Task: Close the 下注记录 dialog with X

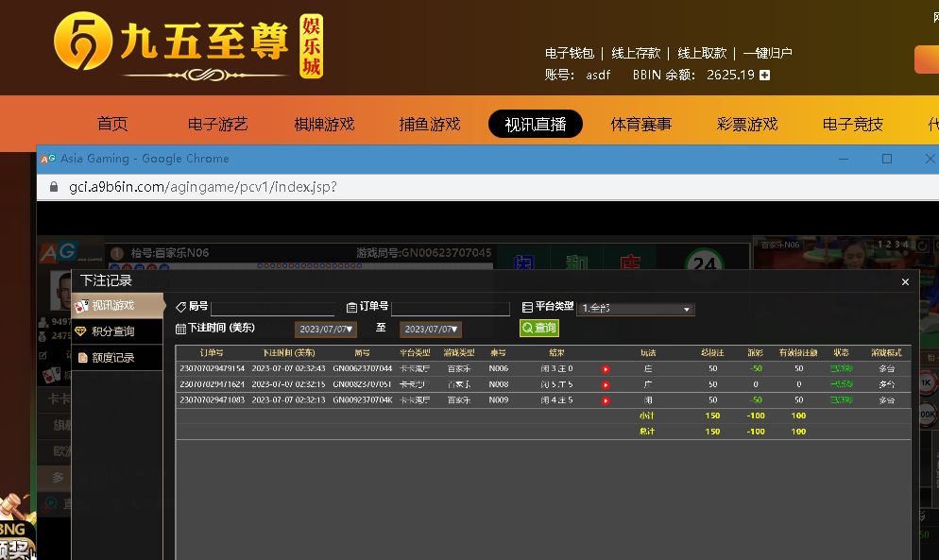Action: click(x=905, y=281)
